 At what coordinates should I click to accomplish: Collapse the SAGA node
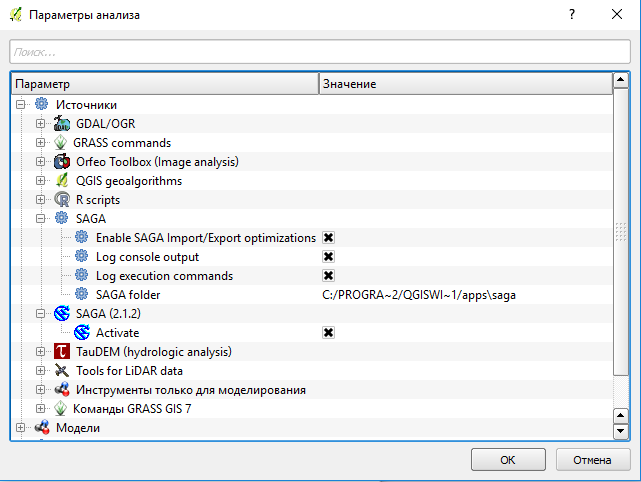point(40,218)
